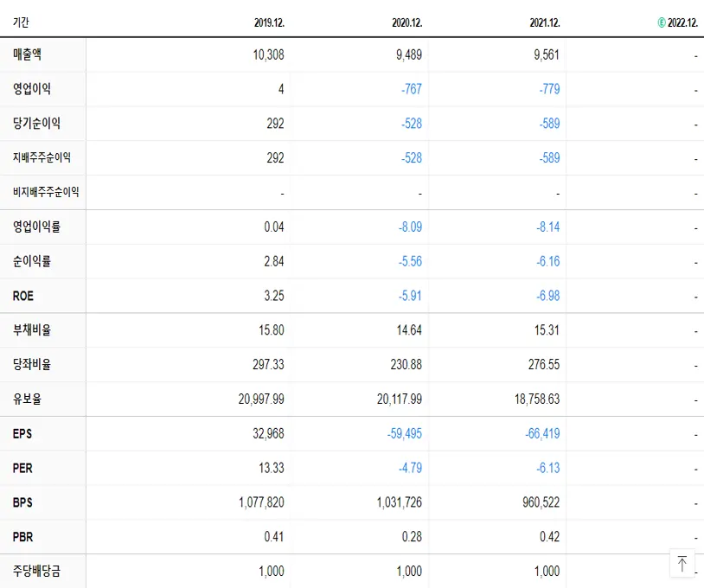
Task: Click the 297.33 quick ratio value
Action: pyautogui.click(x=268, y=364)
